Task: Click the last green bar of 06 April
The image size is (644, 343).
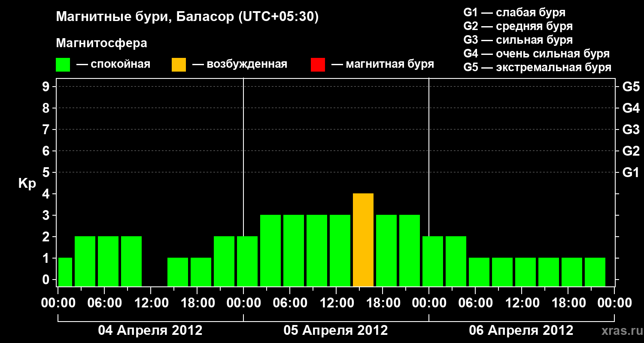Action: (595, 272)
